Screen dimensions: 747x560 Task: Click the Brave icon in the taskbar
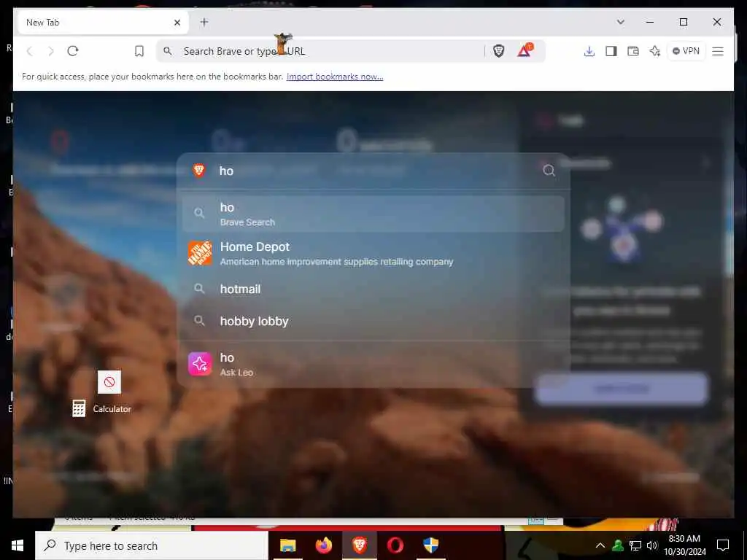tap(360, 545)
